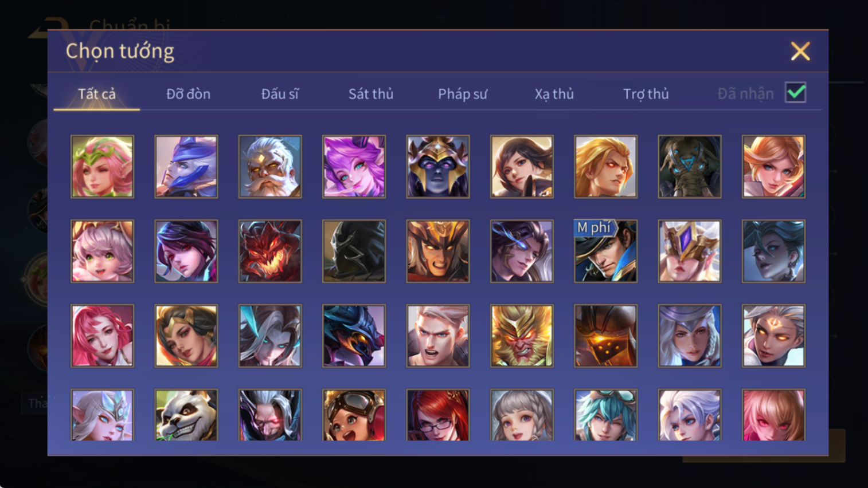Choose the golden monkey king hero

coord(522,336)
